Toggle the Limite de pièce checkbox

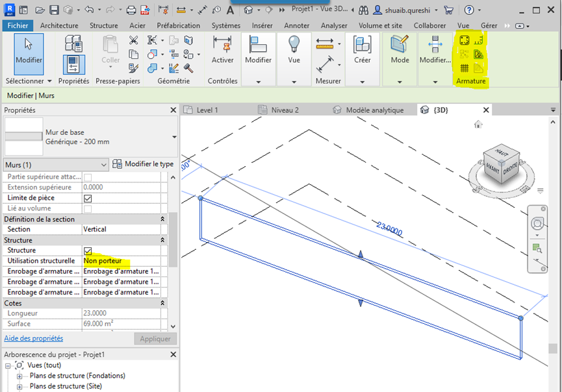88,198
